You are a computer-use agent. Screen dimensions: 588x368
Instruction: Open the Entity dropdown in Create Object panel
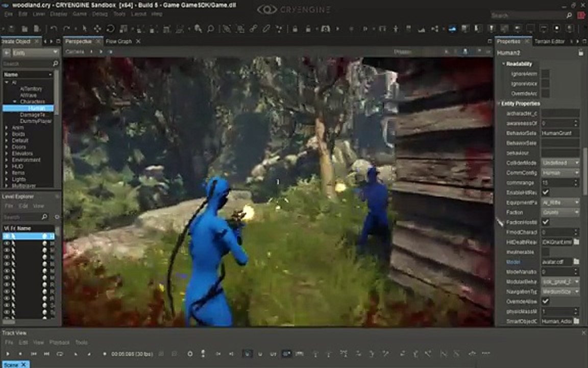tap(36, 53)
